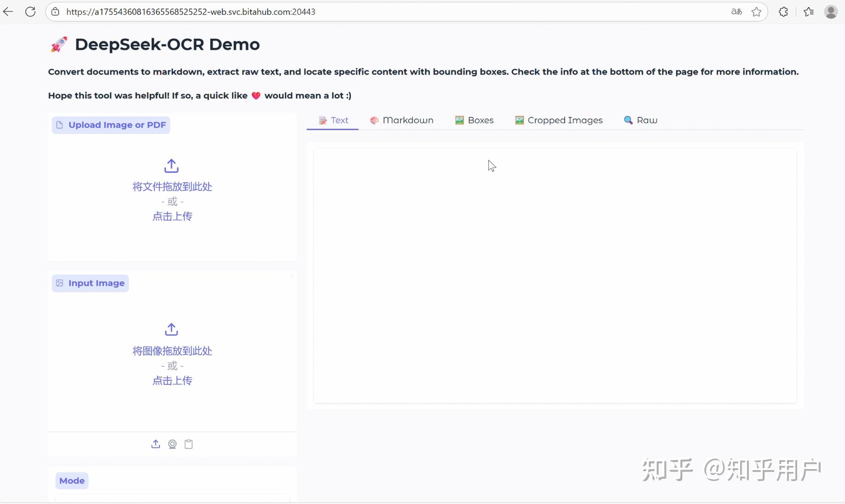Click the clipboard paste icon
Screen dimensions: 845x504
pyautogui.click(x=188, y=444)
